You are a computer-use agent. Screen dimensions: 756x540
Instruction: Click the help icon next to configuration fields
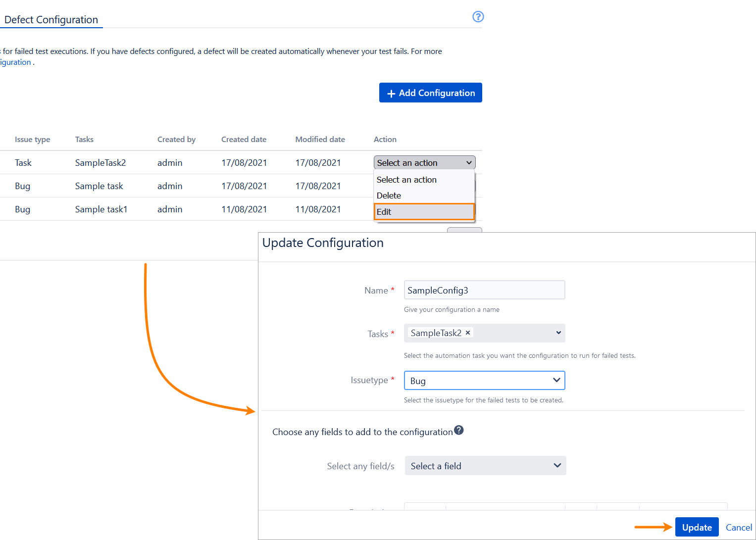459,430
